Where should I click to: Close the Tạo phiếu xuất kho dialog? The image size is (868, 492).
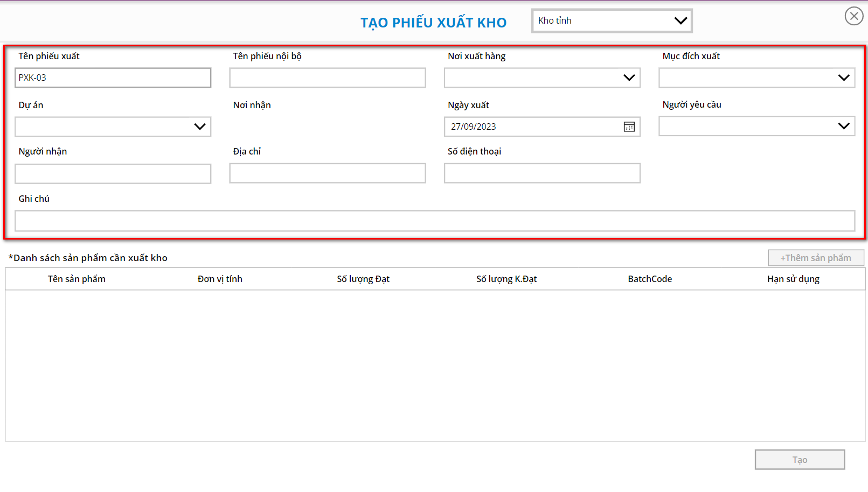[854, 16]
